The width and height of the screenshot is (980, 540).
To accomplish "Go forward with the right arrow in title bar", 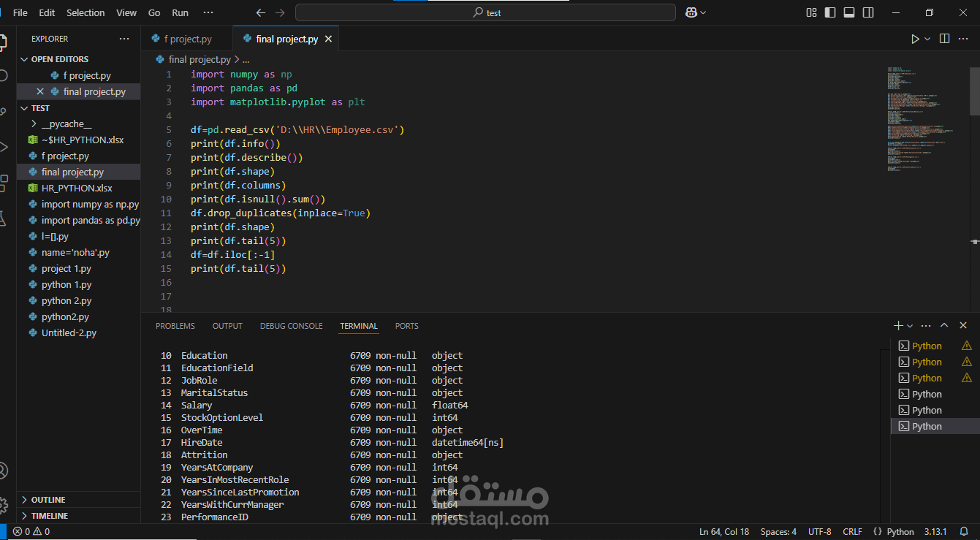I will click(280, 12).
